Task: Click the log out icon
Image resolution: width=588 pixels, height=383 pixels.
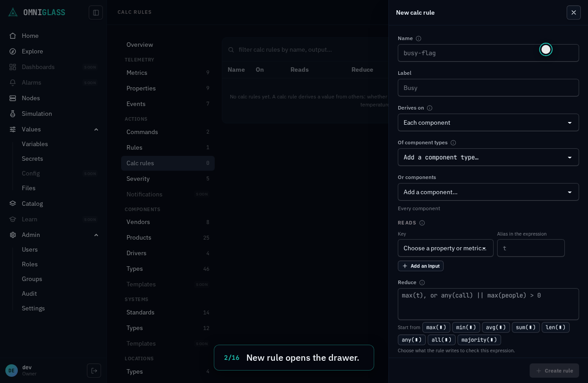Action: (x=94, y=371)
